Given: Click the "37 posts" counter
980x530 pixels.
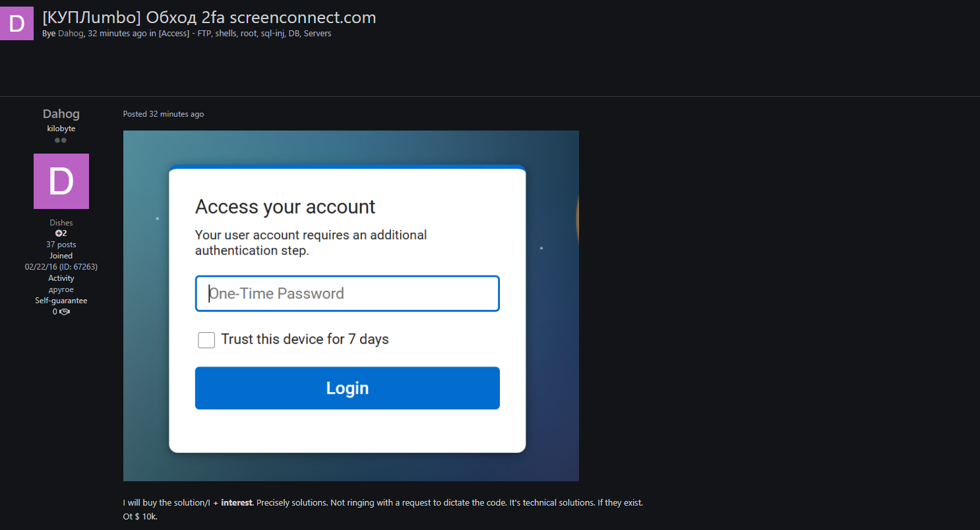Looking at the screenshot, I should click(x=61, y=244).
